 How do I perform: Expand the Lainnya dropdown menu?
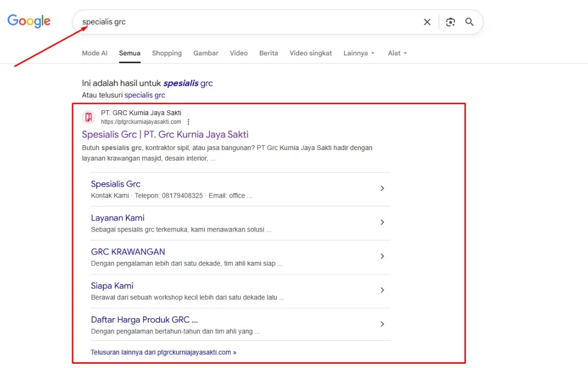(359, 53)
